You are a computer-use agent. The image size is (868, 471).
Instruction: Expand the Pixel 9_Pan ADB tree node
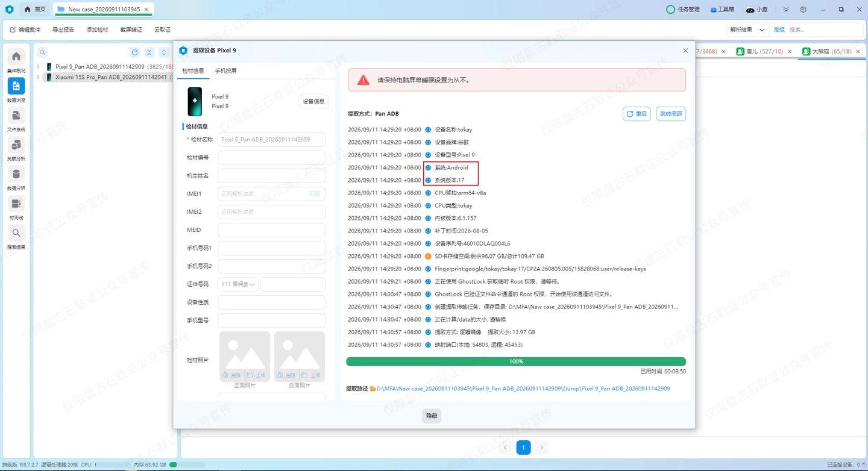pos(39,67)
